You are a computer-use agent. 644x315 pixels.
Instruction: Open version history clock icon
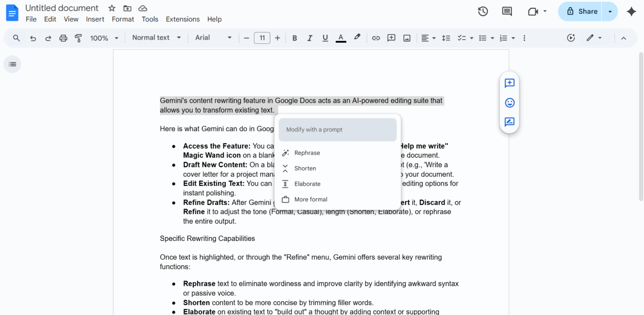pyautogui.click(x=483, y=12)
